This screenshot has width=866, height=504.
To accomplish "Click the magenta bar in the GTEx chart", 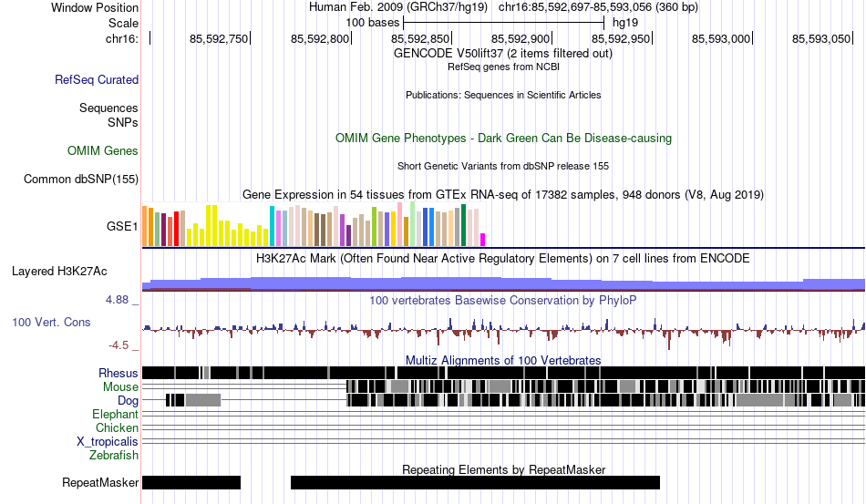I will point(483,240).
